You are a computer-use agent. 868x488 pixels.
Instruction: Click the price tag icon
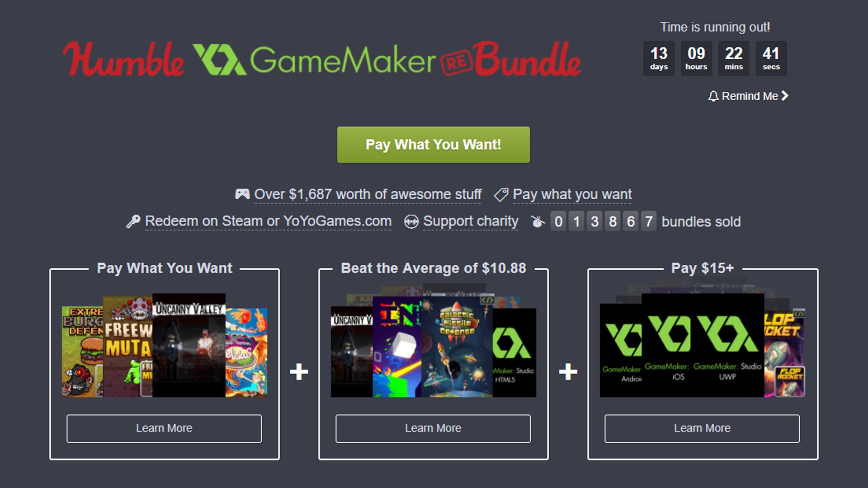tap(501, 195)
